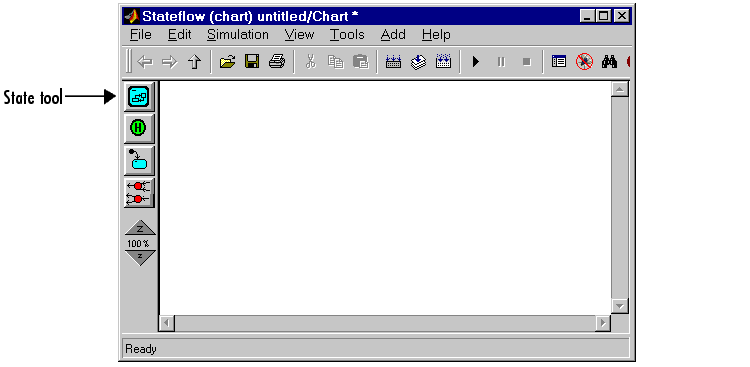The width and height of the screenshot is (750, 367).
Task: Click the vertical scrollbar down arrow
Action: pyautogui.click(x=620, y=306)
